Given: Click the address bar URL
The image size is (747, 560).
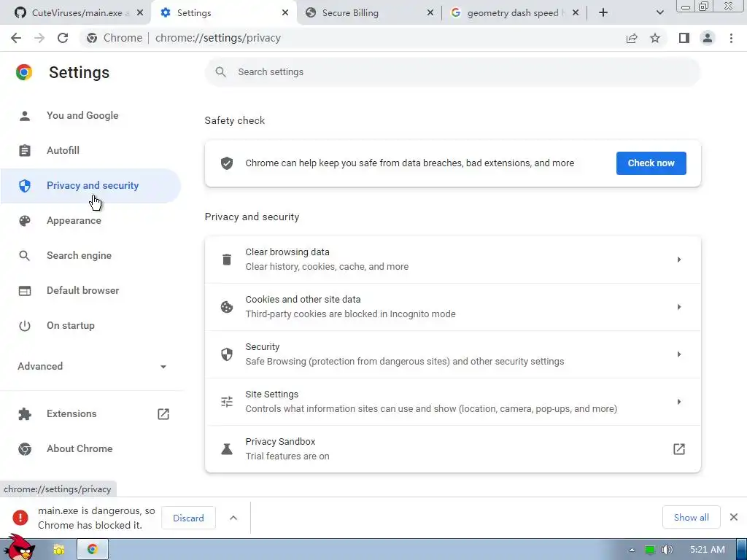Looking at the screenshot, I should 217,38.
